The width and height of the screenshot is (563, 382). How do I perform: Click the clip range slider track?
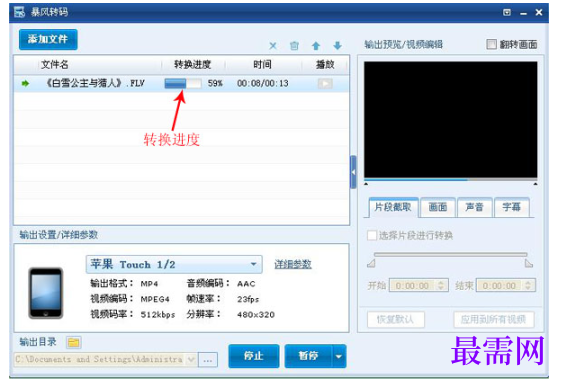[x=451, y=255]
